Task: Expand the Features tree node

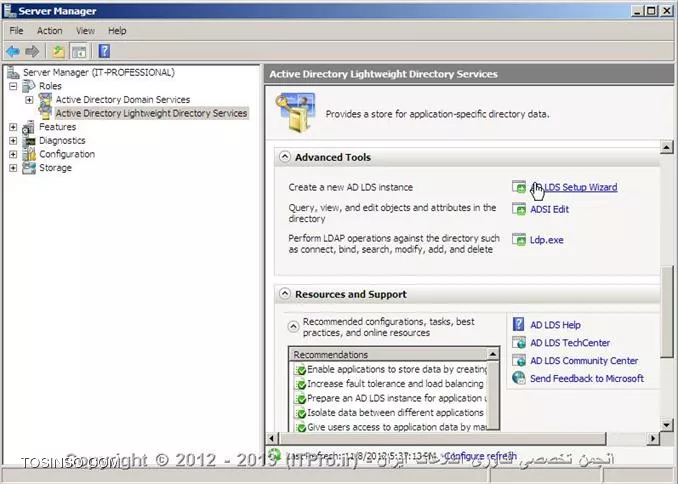Action: click(x=13, y=127)
